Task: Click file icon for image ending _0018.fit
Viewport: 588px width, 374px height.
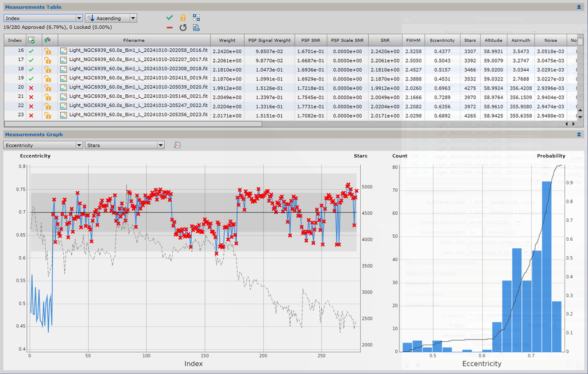Action: click(64, 69)
